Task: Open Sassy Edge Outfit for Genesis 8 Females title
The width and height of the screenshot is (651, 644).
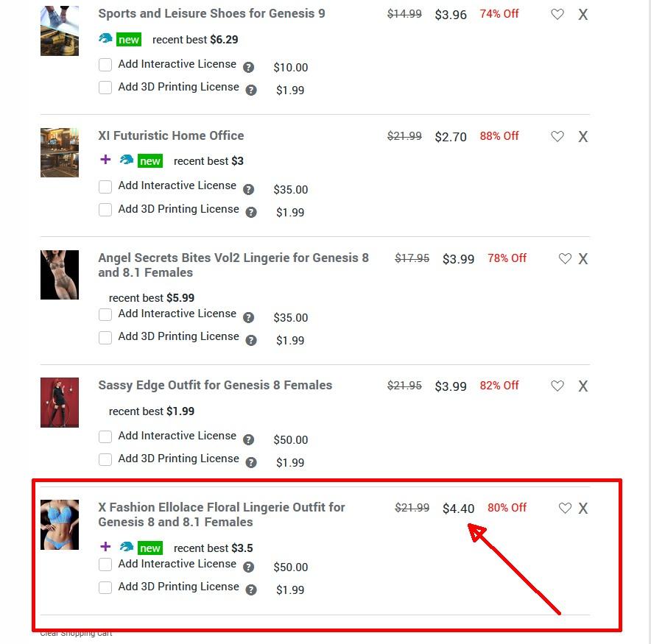Action: 215,385
